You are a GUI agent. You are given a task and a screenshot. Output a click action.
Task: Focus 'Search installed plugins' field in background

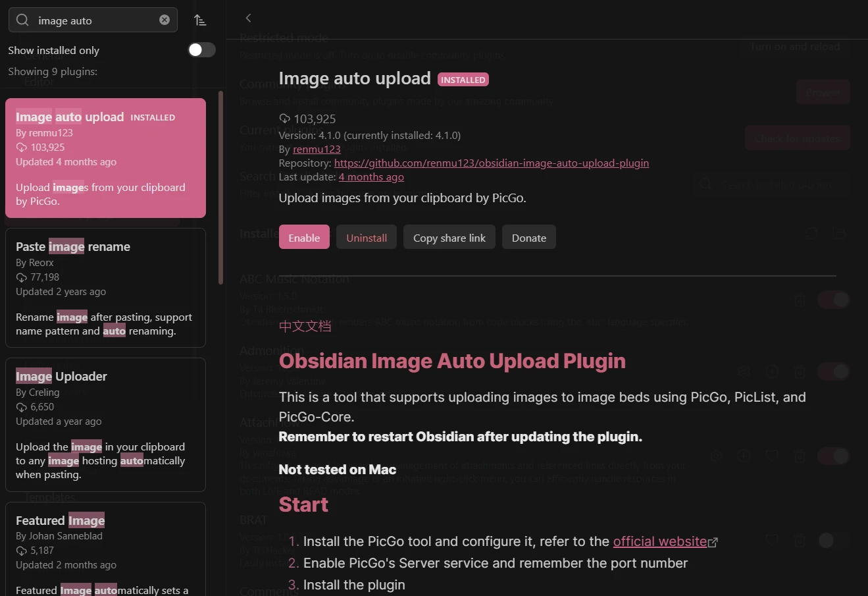click(x=771, y=185)
